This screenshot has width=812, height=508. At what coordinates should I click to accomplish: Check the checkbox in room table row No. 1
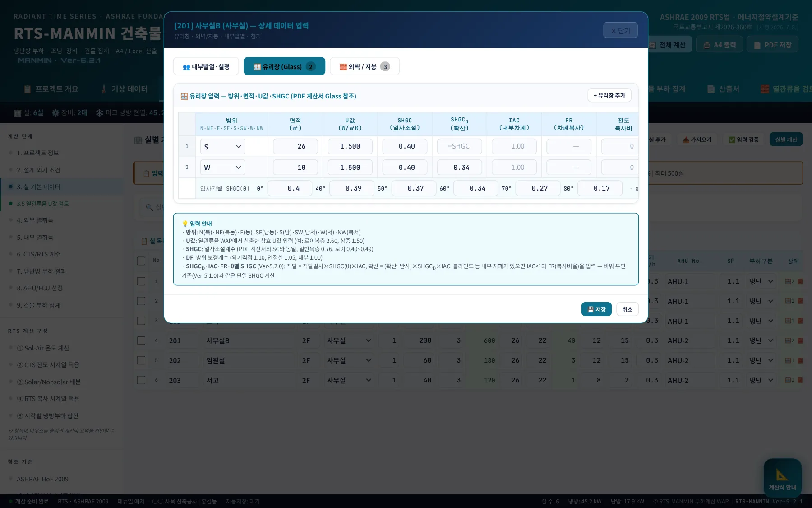click(141, 281)
